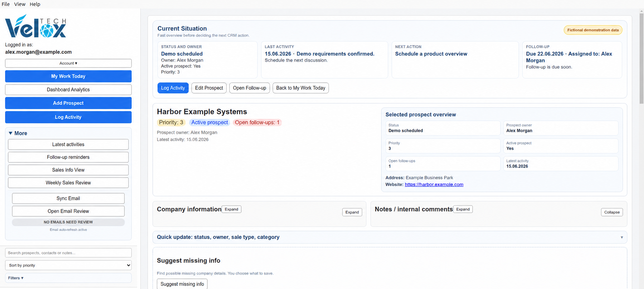Open Sales Info View
The image size is (644, 289).
pyautogui.click(x=68, y=170)
